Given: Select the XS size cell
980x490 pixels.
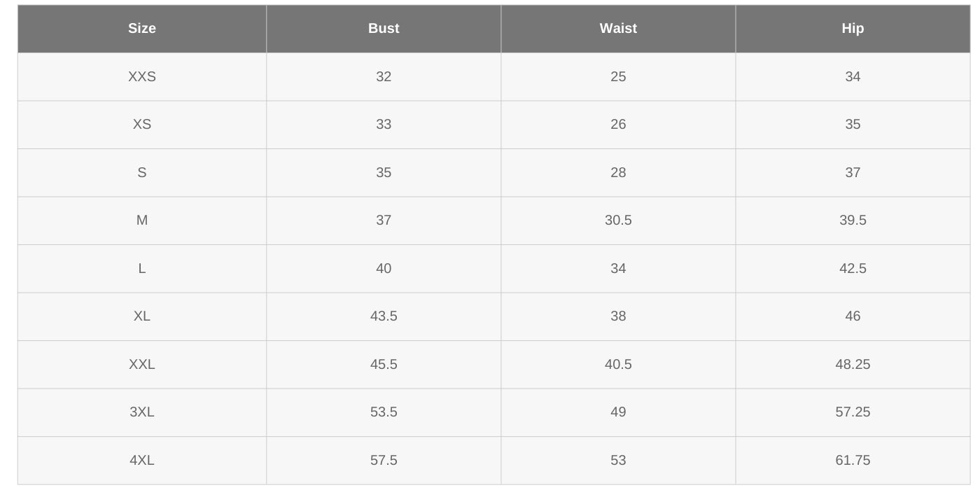Looking at the screenshot, I should (x=142, y=125).
